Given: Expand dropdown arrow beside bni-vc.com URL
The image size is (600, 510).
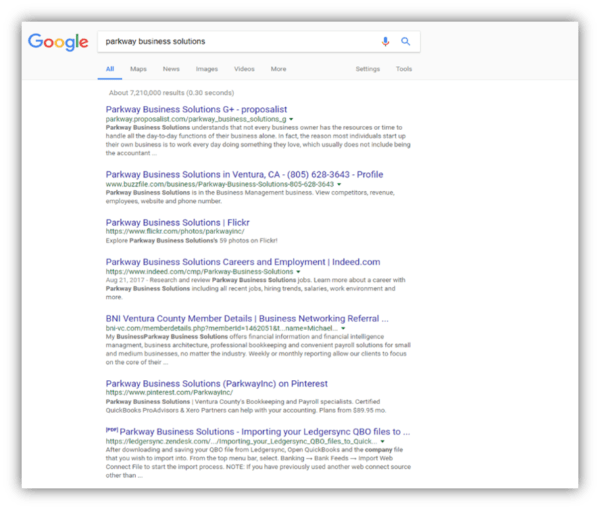Looking at the screenshot, I should tap(343, 329).
